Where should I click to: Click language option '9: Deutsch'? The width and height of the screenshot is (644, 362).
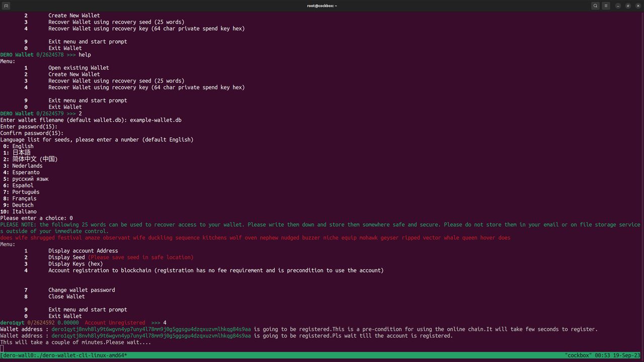pos(18,205)
